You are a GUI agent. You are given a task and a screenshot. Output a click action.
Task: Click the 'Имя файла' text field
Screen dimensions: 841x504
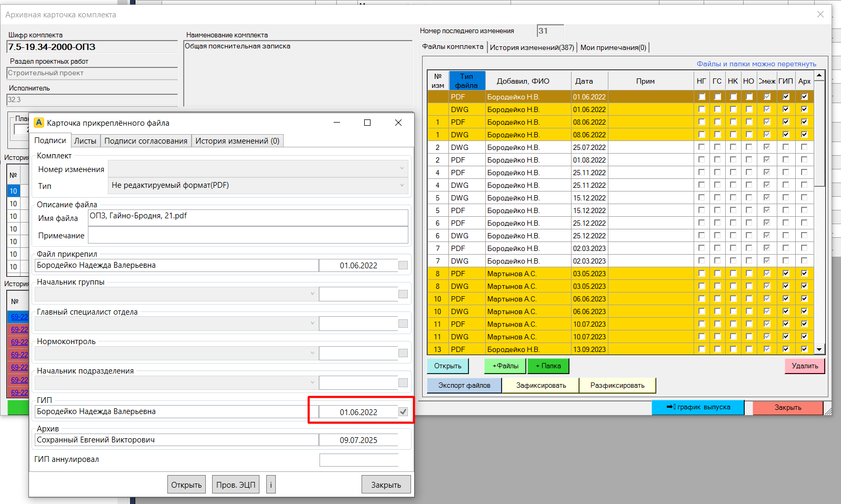point(248,217)
